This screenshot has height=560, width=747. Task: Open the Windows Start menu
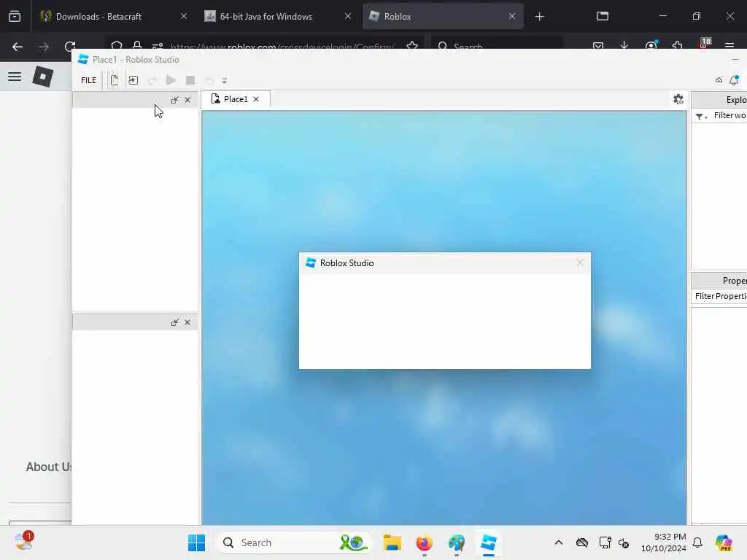196,542
